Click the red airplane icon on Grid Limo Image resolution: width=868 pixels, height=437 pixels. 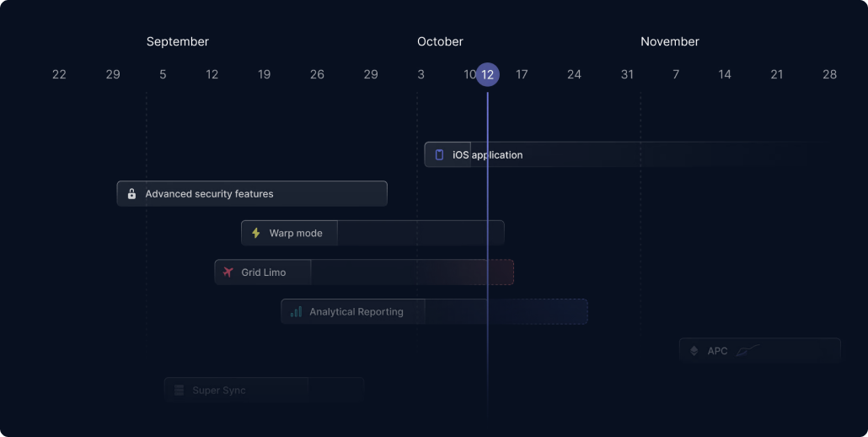228,272
